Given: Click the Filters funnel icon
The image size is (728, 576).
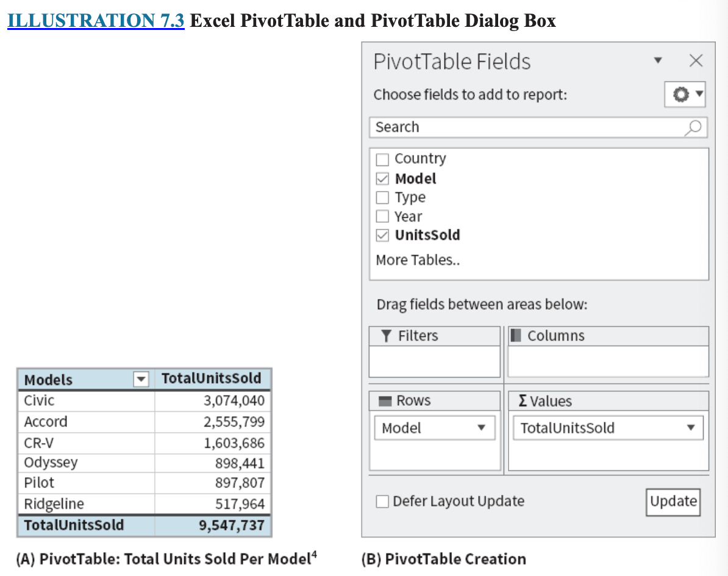Looking at the screenshot, I should click(386, 336).
